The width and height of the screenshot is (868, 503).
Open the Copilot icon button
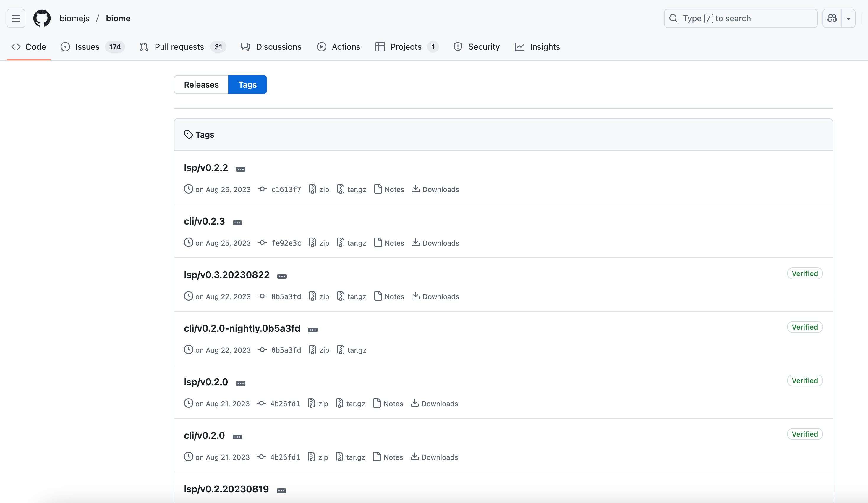pyautogui.click(x=832, y=18)
